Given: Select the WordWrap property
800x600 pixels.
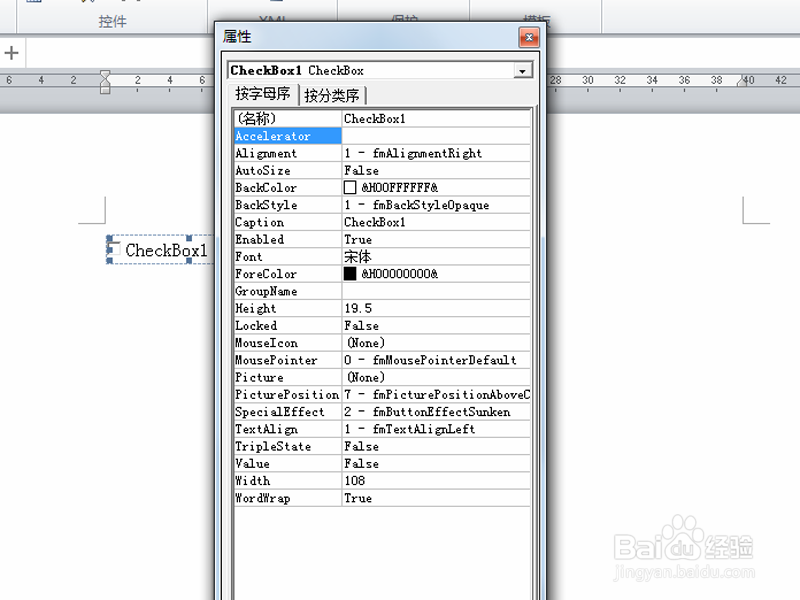Looking at the screenshot, I should [x=288, y=498].
